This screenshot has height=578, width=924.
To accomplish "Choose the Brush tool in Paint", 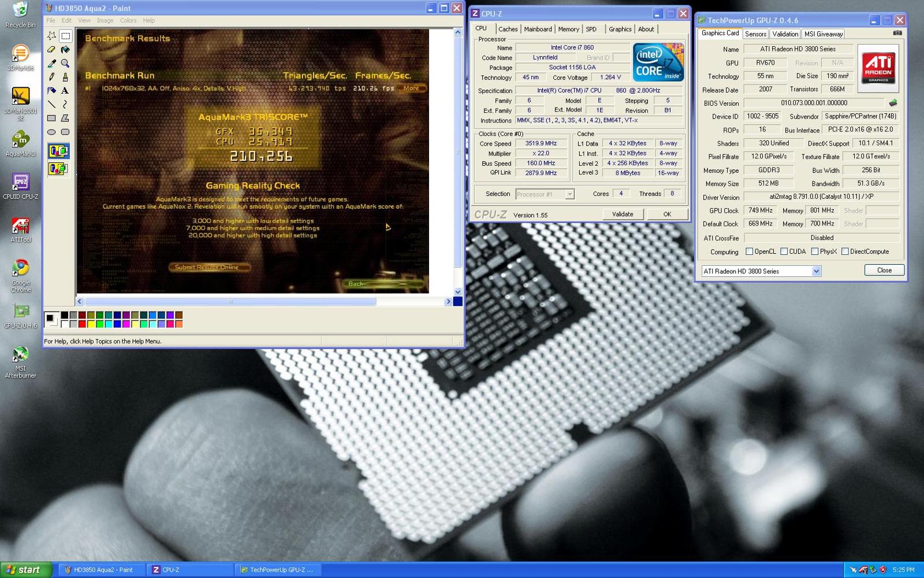I will 65,77.
